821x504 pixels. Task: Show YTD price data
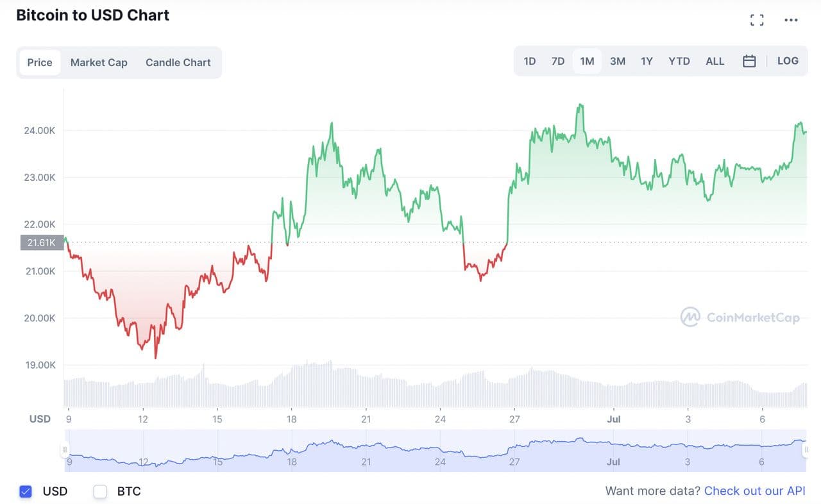pos(679,62)
